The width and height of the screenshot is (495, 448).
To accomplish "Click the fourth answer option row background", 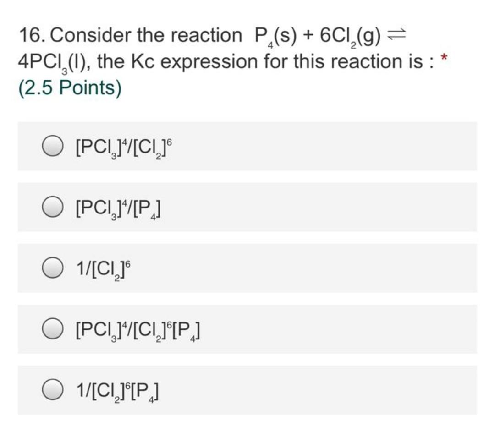I will pos(247,329).
